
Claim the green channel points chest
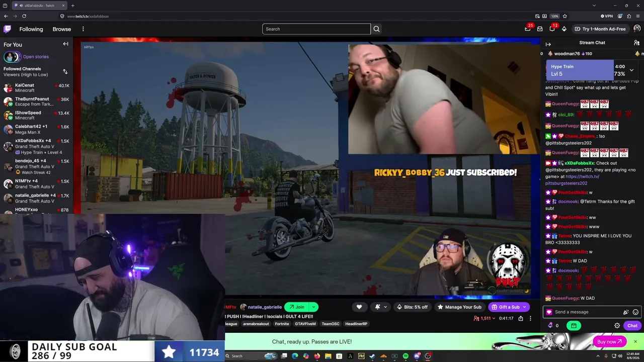574,326
